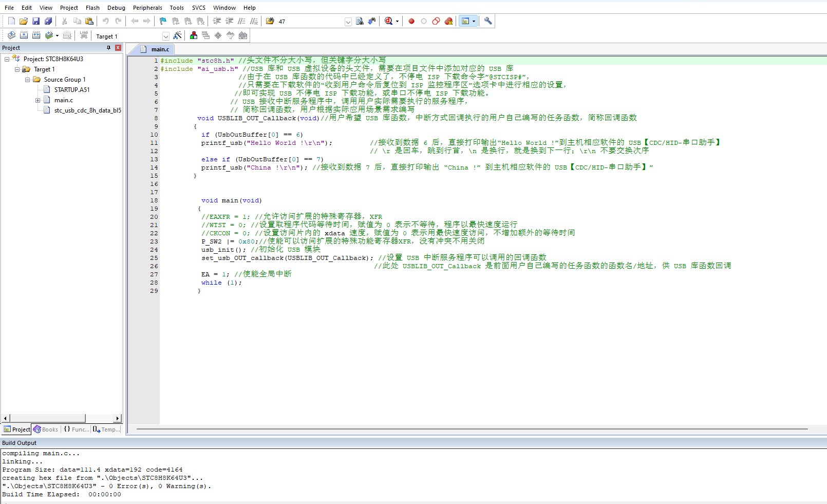Pin the Project panel with the pushpin

pyautogui.click(x=108, y=47)
